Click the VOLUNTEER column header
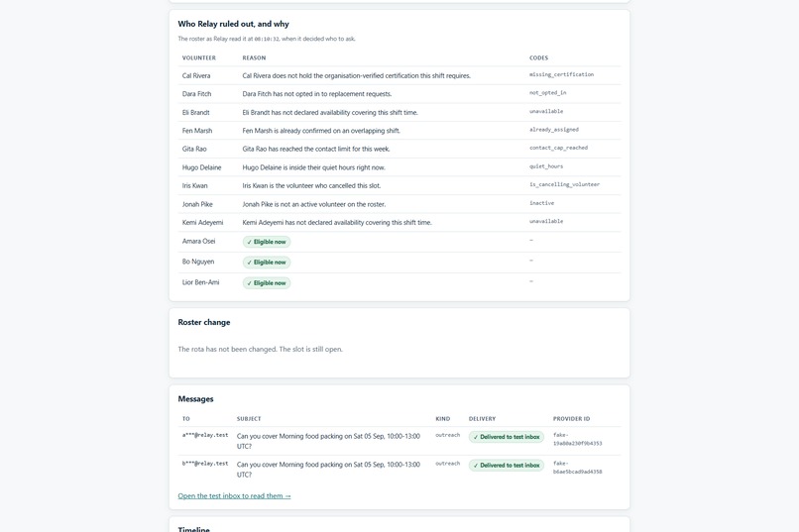Image resolution: width=799 pixels, height=532 pixels. pos(198,58)
